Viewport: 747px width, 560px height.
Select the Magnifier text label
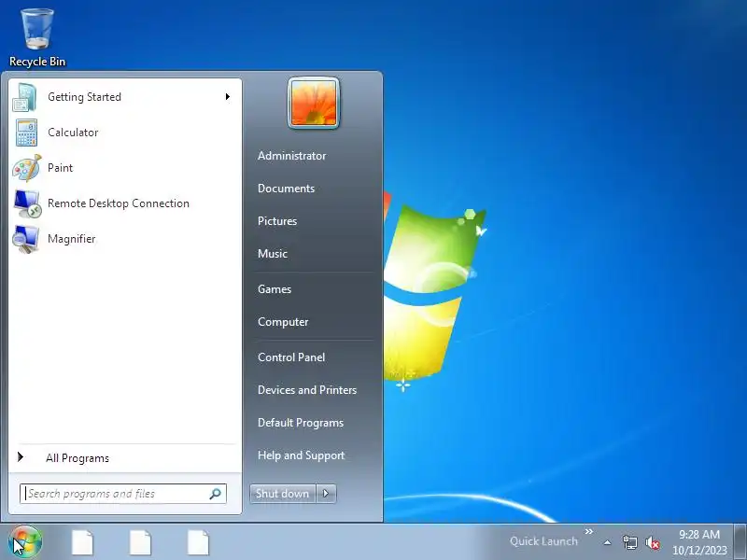[x=72, y=239]
